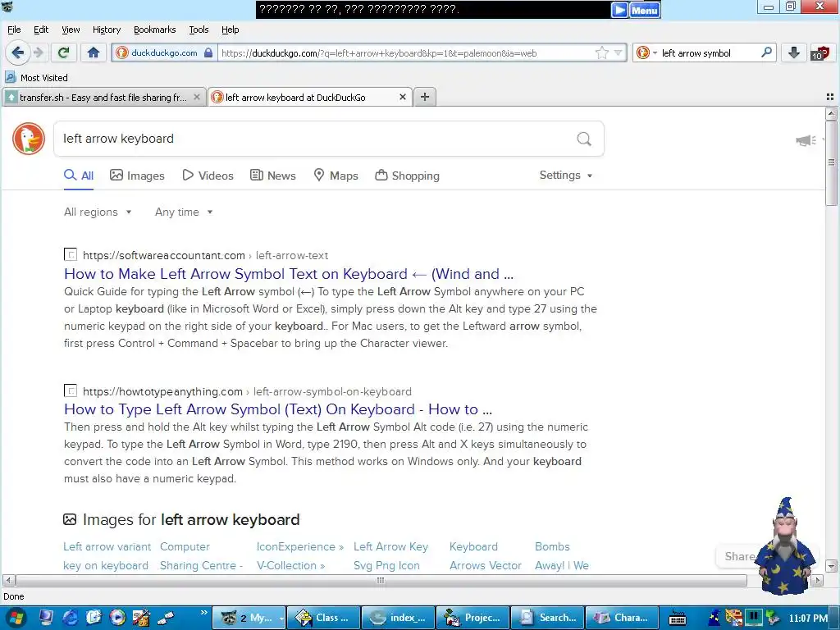
Task: Open Bombs Away image link
Action: click(x=561, y=556)
